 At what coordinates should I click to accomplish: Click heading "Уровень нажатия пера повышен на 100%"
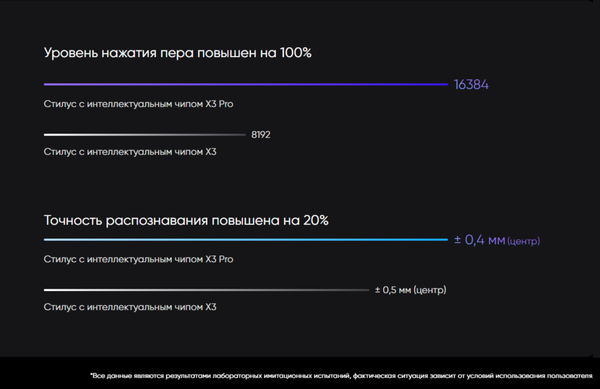point(178,53)
